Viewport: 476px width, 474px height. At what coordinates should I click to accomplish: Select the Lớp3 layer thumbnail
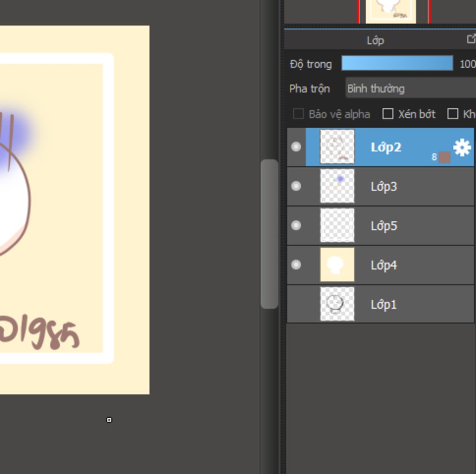point(337,186)
